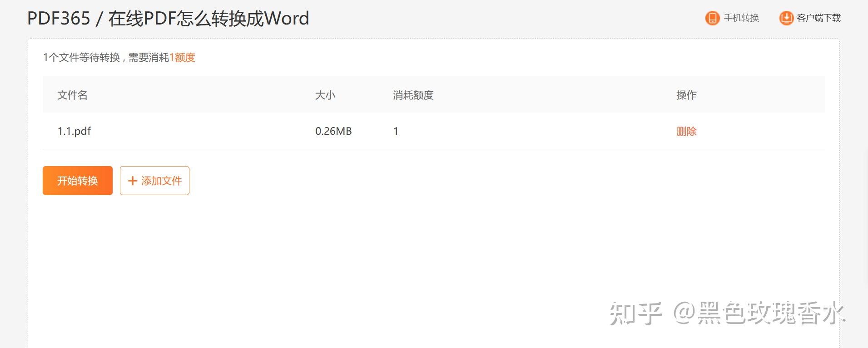868x348 pixels.
Task: Click the 文件名 column header
Action: 73,95
